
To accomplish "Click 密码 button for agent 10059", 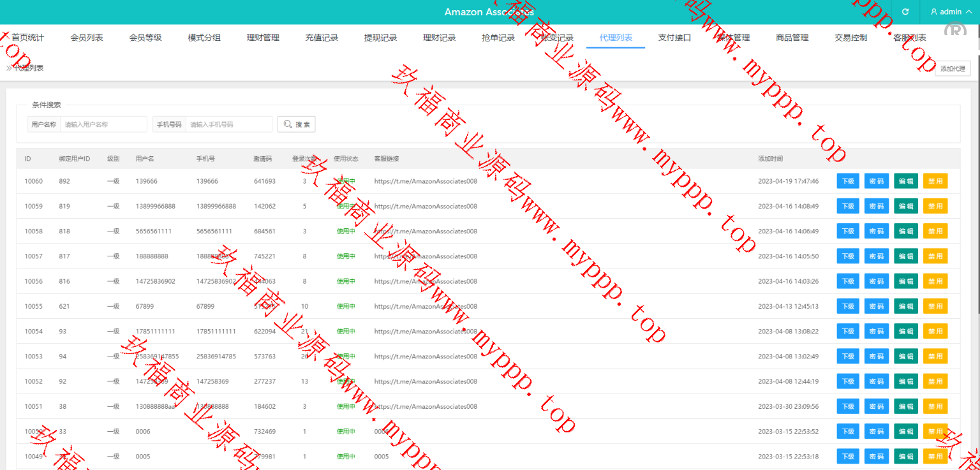I will (x=877, y=206).
